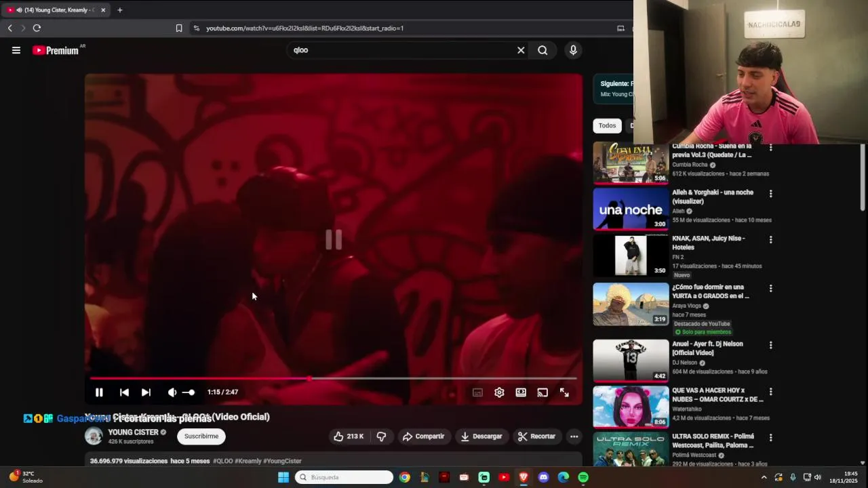Viewport: 868px width, 488px height.
Task: Open options for Hoteles video
Action: point(770,240)
